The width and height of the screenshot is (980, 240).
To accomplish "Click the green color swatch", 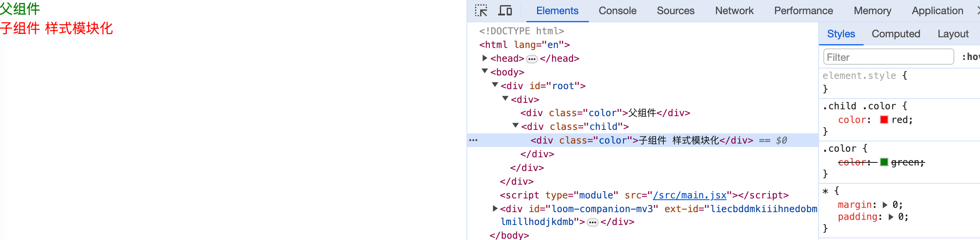I will (884, 162).
